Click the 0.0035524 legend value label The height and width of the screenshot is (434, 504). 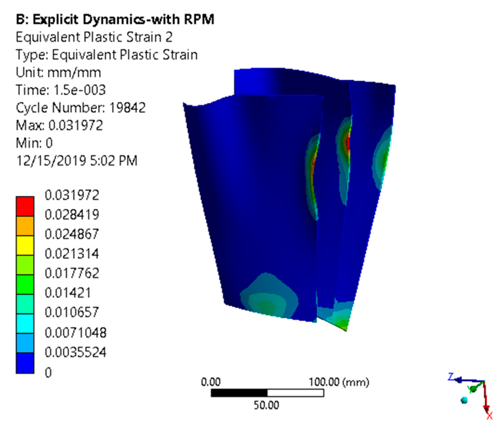pos(75,352)
